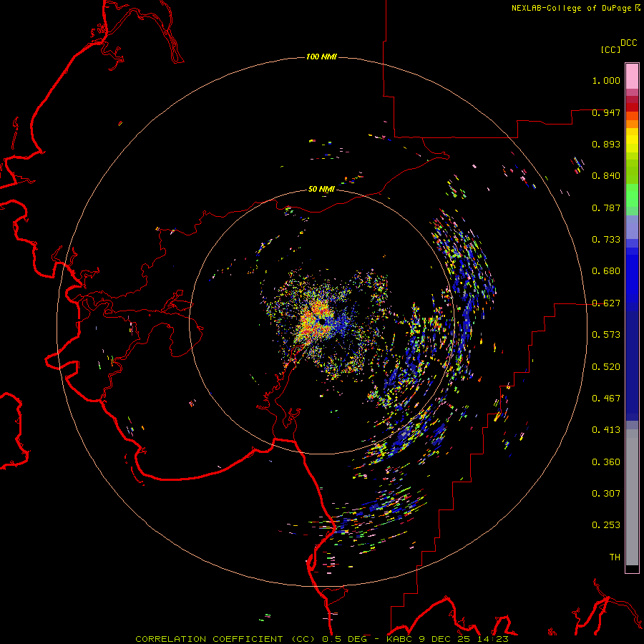Click the radar site center at KABC
The height and width of the screenshot is (644, 644).
[323, 321]
